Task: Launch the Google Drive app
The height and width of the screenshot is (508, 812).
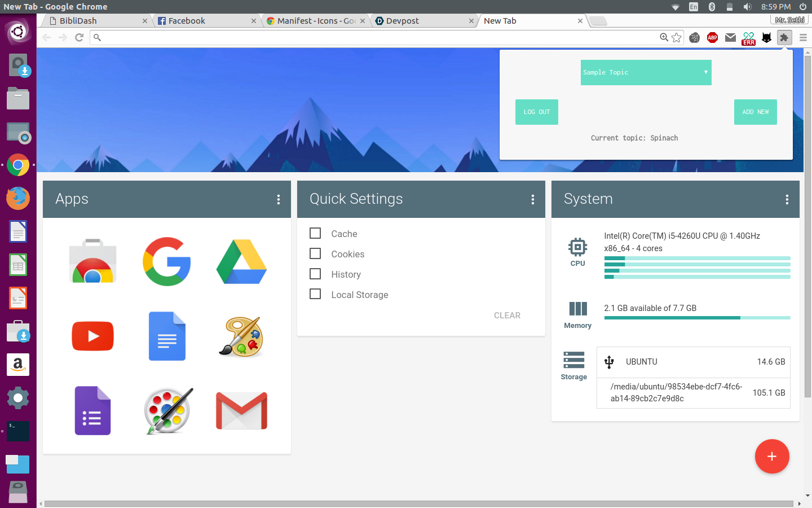Action: [241, 261]
